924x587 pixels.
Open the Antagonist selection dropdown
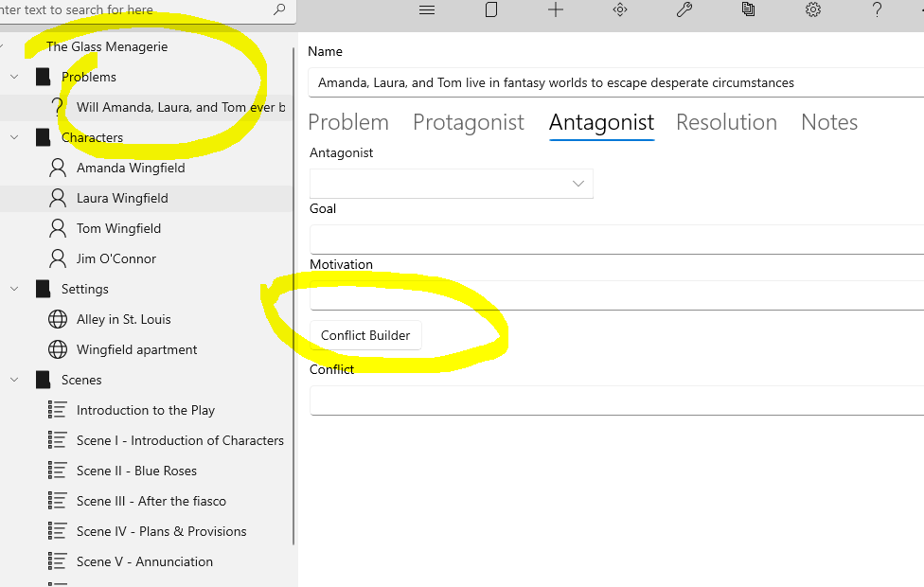point(578,183)
